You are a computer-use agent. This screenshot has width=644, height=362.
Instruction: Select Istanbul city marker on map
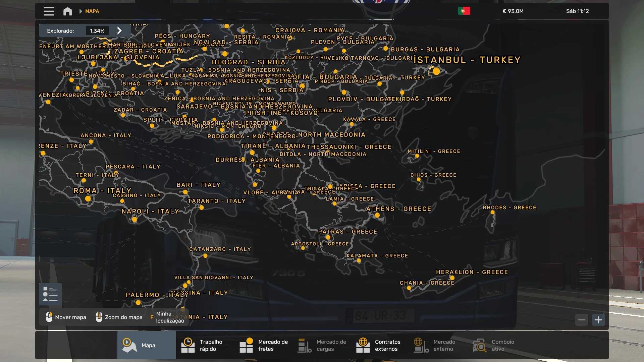[x=436, y=71]
